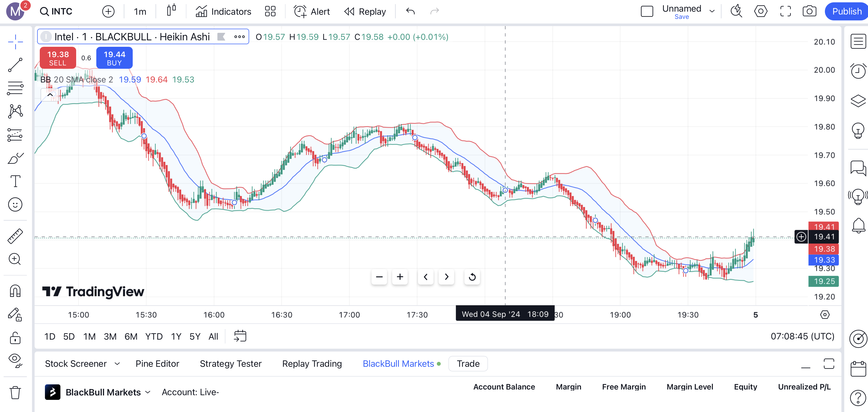Enter fullscreen mode
Screen dimensions: 868x412
click(x=785, y=11)
